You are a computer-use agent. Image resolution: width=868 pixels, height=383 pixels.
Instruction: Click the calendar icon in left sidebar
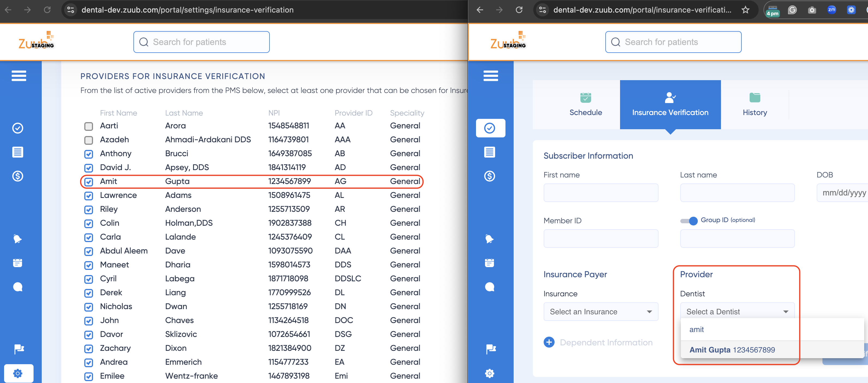[17, 263]
